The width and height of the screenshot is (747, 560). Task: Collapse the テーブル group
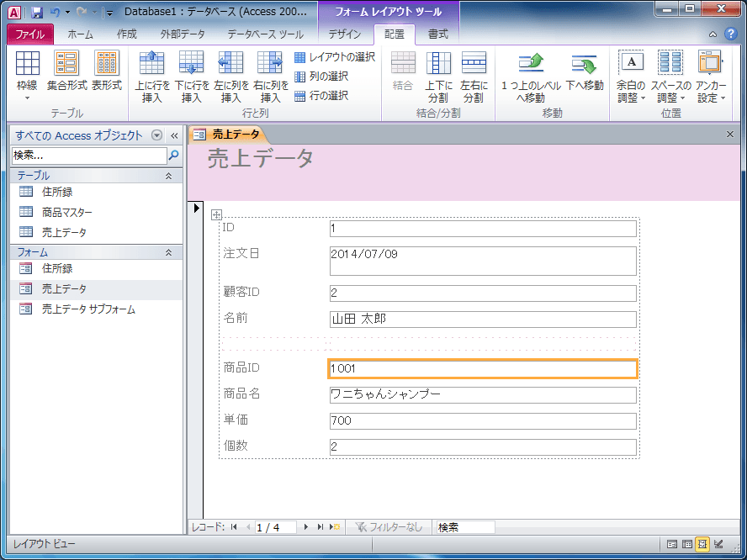click(x=168, y=176)
